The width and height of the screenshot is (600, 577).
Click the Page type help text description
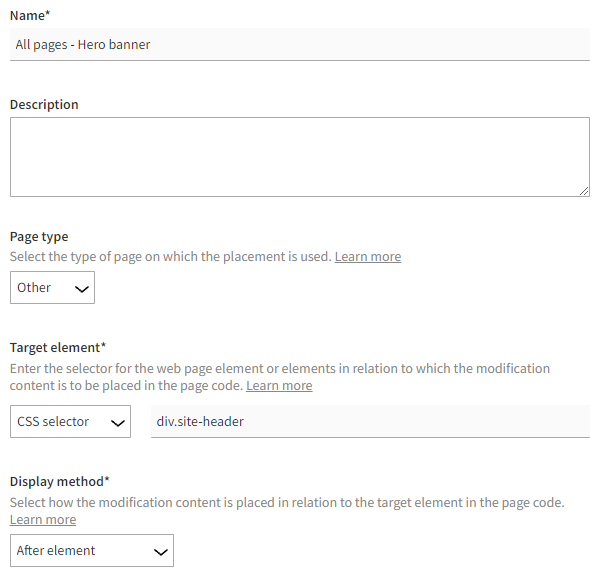(x=170, y=257)
